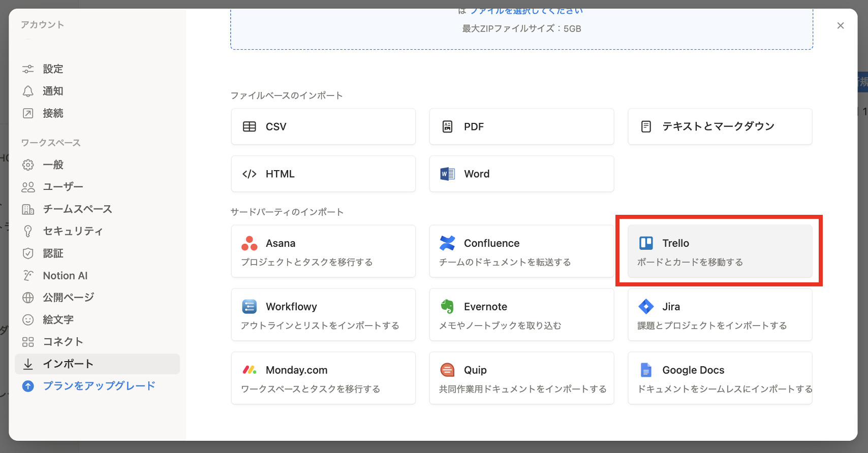Click the Monday.com logo icon
Viewport: 868px width, 453px height.
pyautogui.click(x=250, y=370)
